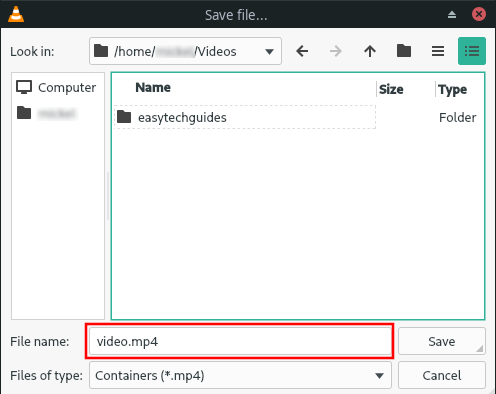Select the home folder in the sidebar
Screen dimensions: 496x394
coord(47,113)
